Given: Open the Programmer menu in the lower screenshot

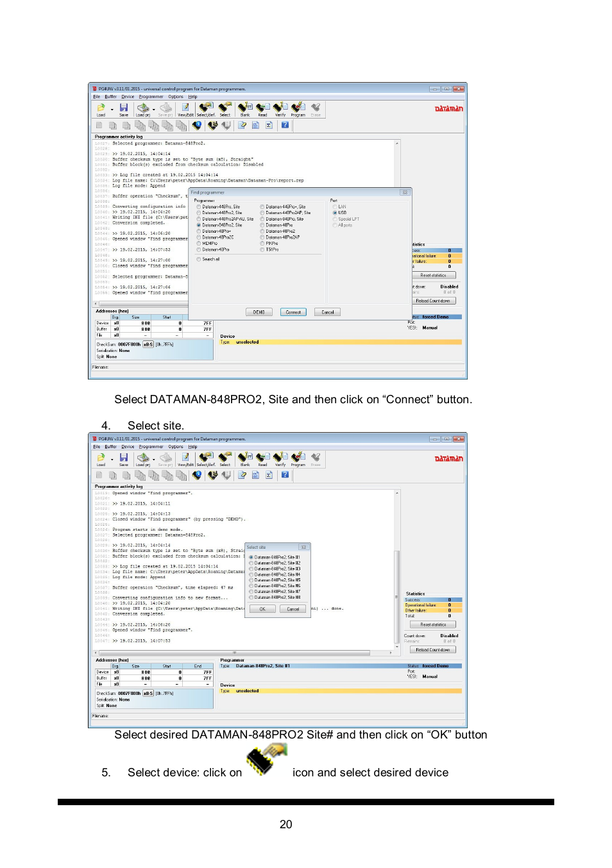Looking at the screenshot, I should click(x=151, y=447).
